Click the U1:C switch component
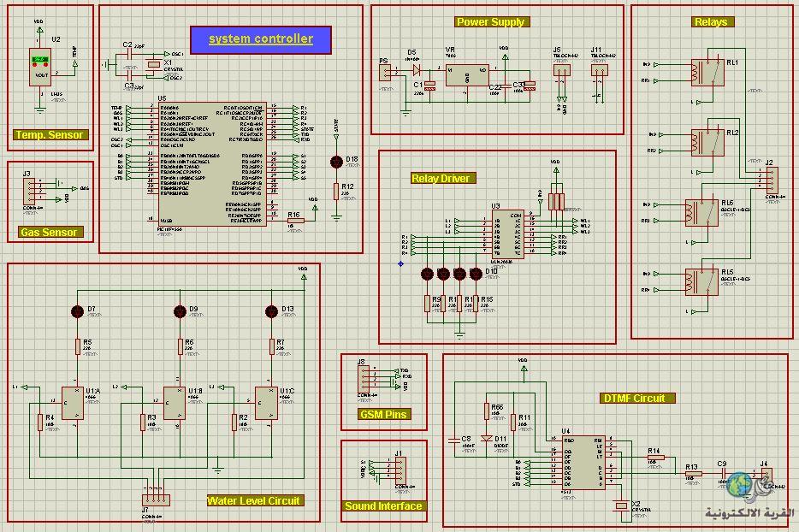The image size is (799, 532). click(x=266, y=403)
